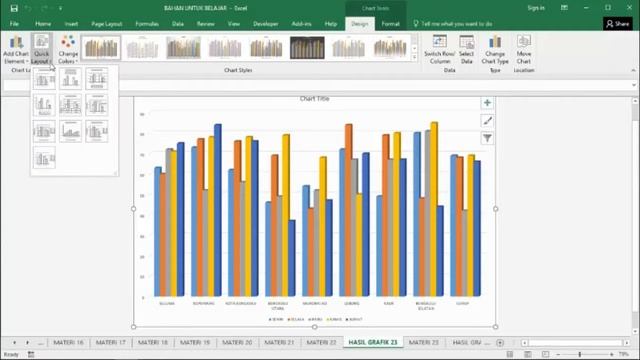
Task: Click the macro recording status bar icon
Action: 31,355
